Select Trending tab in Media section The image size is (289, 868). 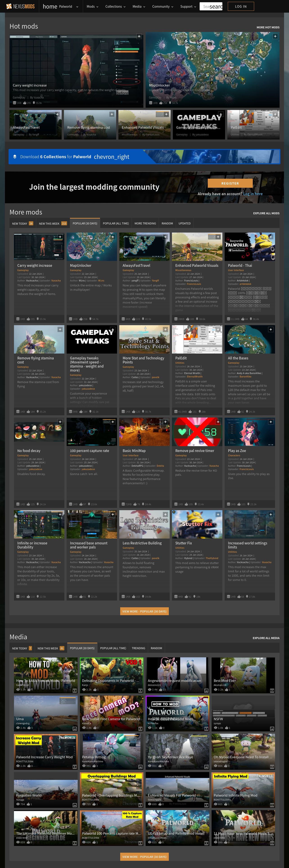[138, 648]
